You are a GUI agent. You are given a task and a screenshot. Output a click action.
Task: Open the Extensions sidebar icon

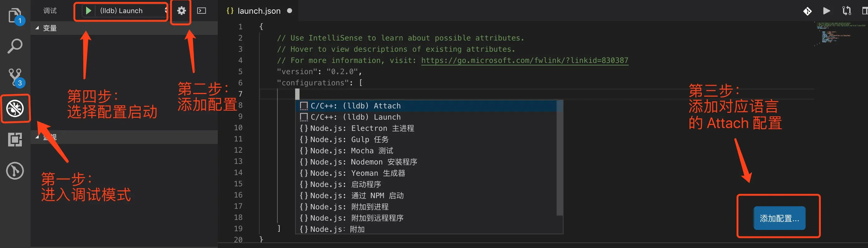[x=15, y=139]
